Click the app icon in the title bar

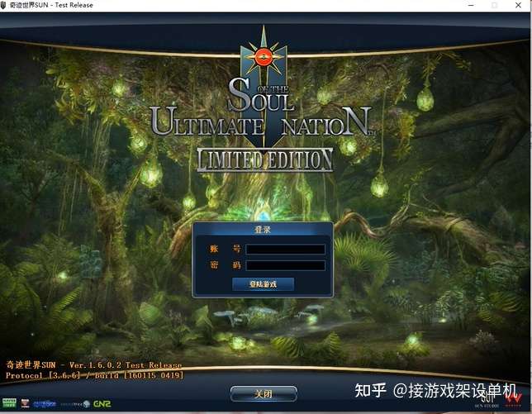point(3,5)
